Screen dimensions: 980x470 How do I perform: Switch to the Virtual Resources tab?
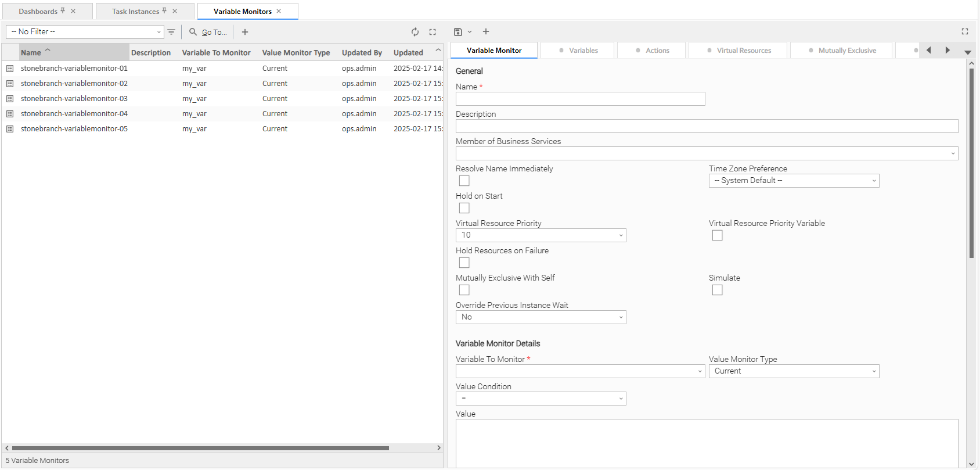pos(738,51)
